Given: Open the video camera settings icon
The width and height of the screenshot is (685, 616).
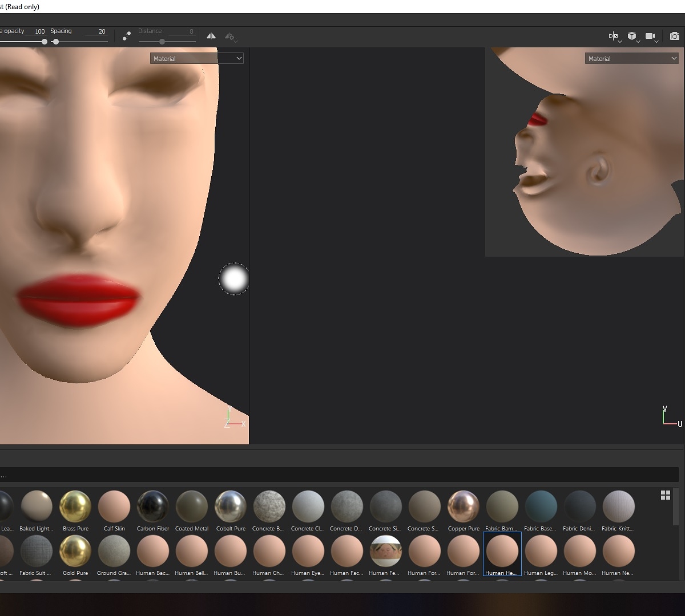Looking at the screenshot, I should [651, 37].
